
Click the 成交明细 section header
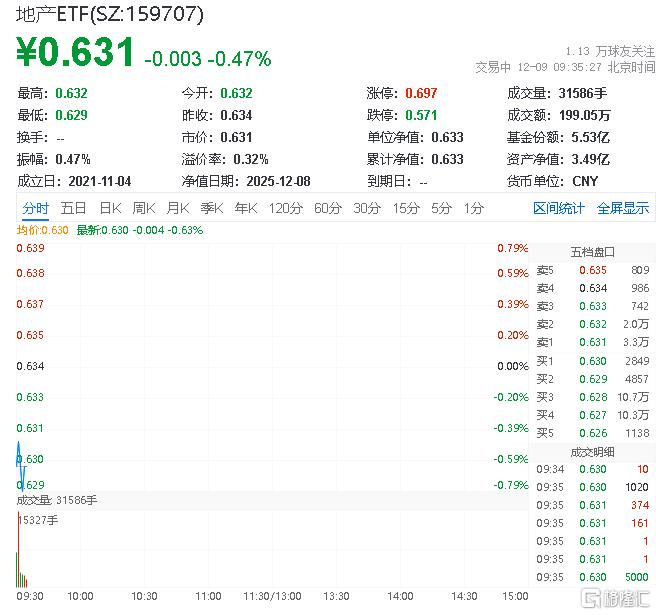click(592, 450)
